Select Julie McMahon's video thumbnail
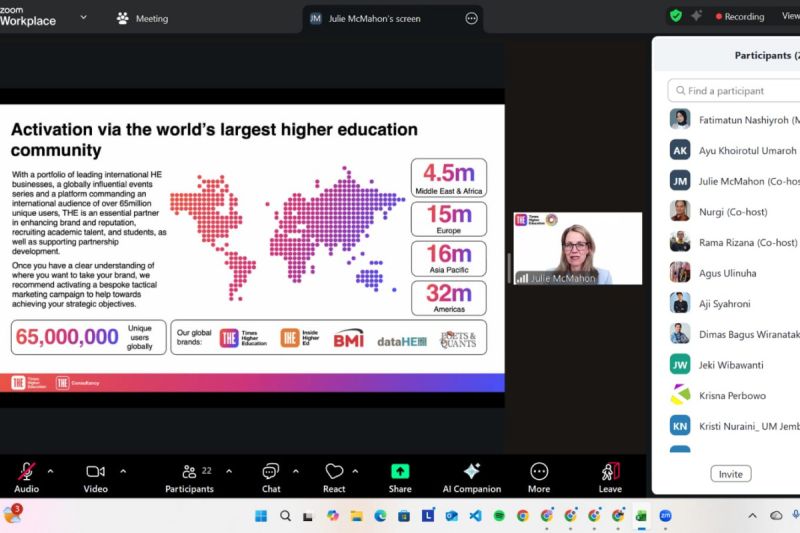Viewport: 800px width, 533px height. 578,248
